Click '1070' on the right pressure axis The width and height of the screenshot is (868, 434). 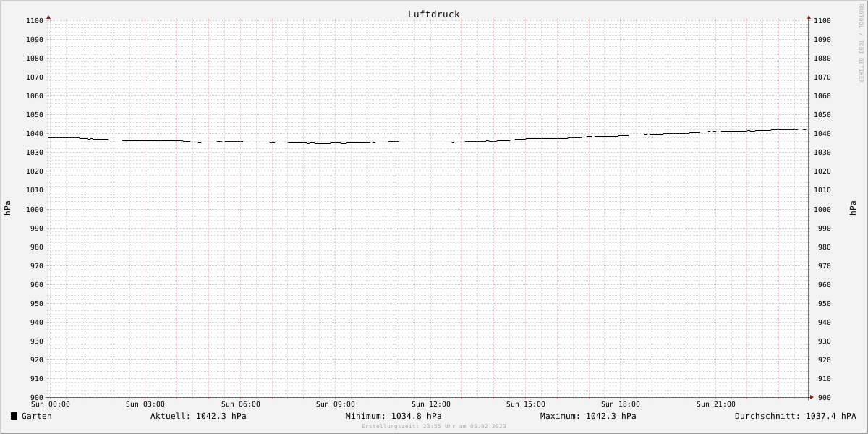(x=822, y=77)
